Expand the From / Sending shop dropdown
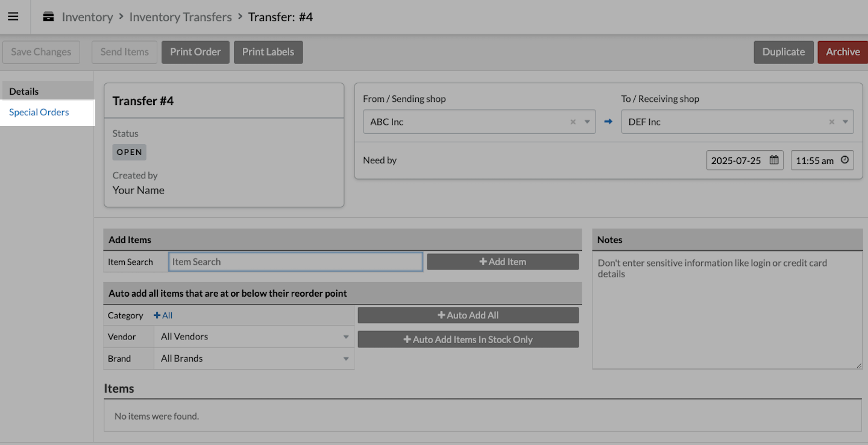The width and height of the screenshot is (868, 445). 587,122
